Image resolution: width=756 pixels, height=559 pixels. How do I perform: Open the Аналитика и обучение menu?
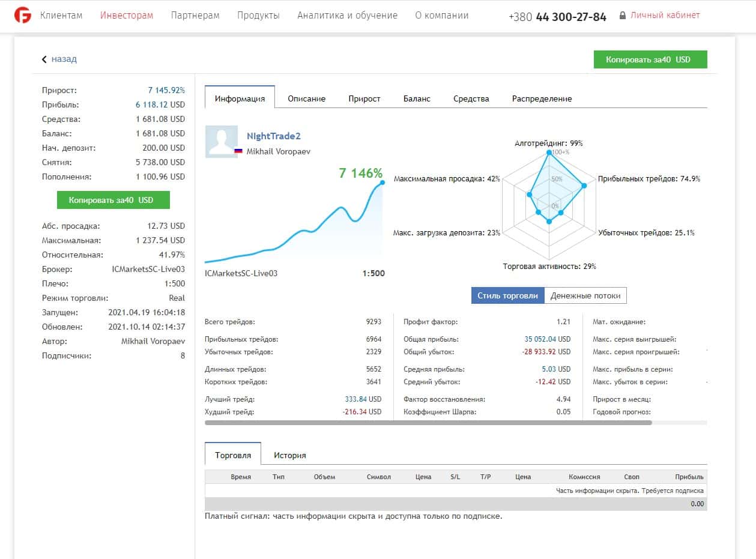tap(347, 16)
